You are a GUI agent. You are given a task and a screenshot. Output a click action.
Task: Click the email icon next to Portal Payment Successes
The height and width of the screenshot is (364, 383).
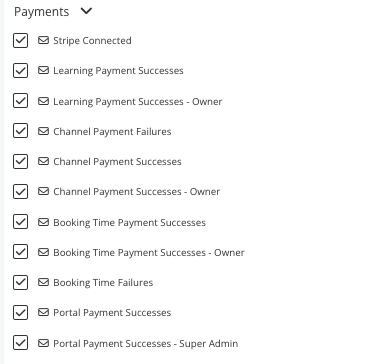tap(43, 312)
